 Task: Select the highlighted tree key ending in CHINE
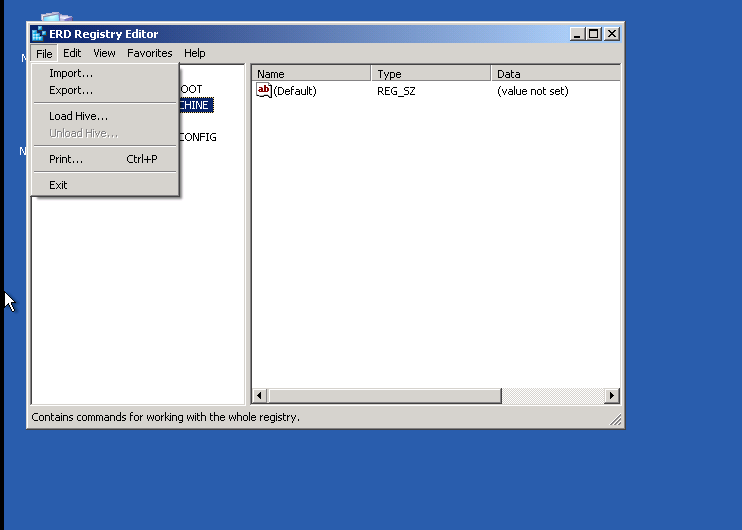click(196, 105)
